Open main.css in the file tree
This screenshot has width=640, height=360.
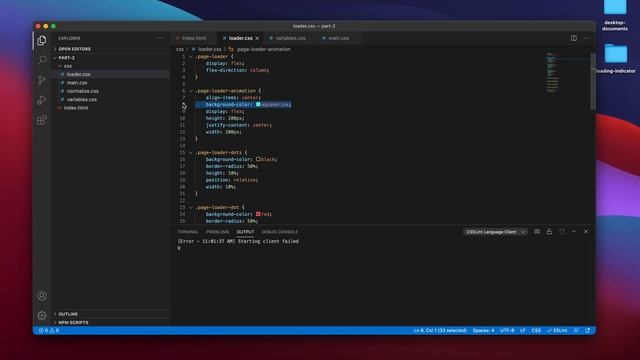tap(77, 83)
